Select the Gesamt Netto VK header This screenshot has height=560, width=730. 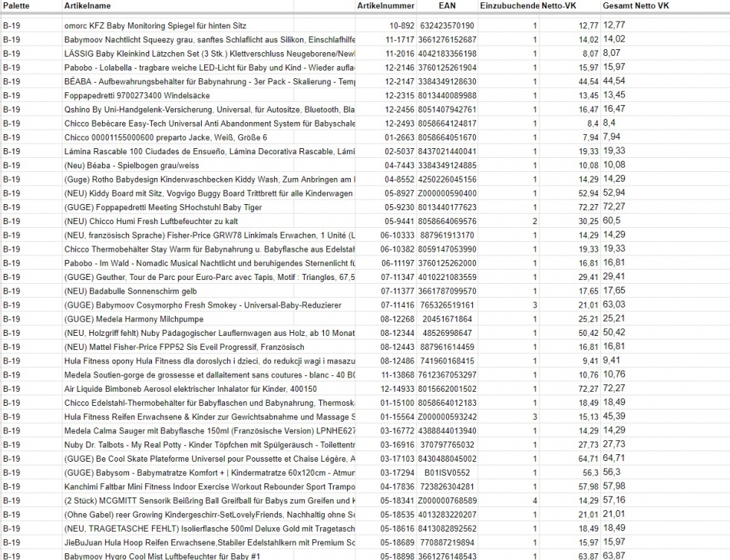(635, 6)
